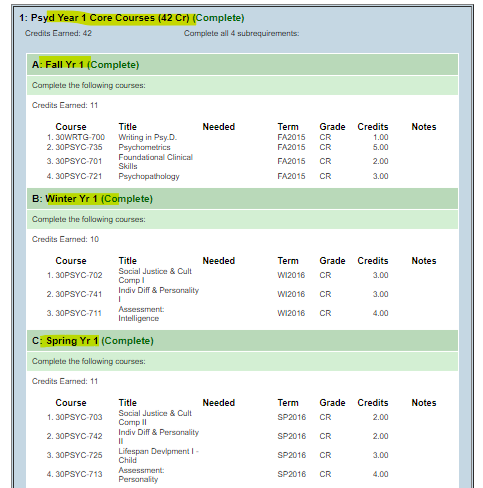
Task: Click 'Complete all 4 subrequirements:' text
Action: point(242,33)
